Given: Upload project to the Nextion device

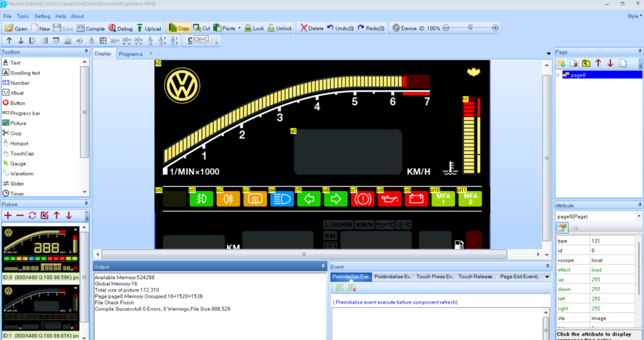Looking at the screenshot, I should pos(148,28).
